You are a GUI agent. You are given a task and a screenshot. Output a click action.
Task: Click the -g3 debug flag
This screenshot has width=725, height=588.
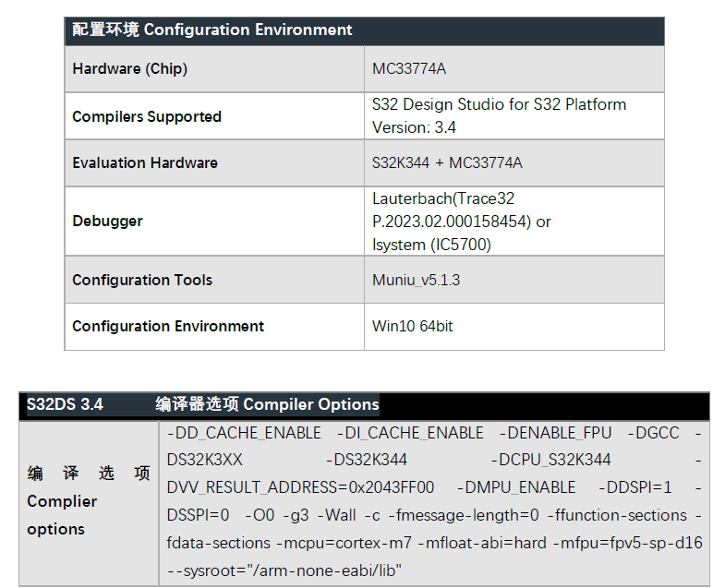[x=296, y=515]
